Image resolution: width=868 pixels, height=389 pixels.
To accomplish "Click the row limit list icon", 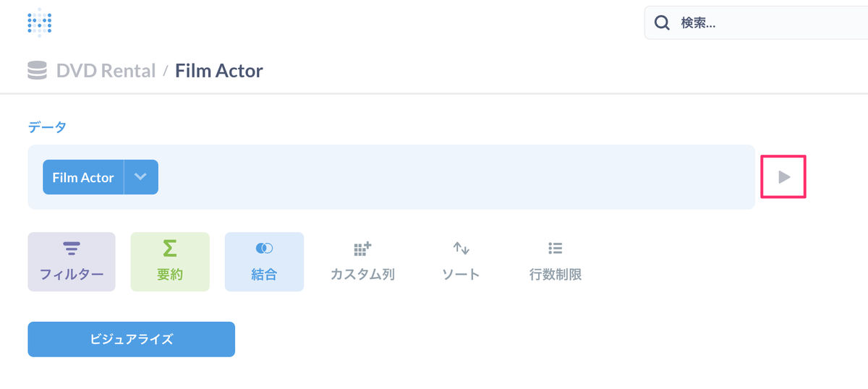I will pyautogui.click(x=556, y=249).
